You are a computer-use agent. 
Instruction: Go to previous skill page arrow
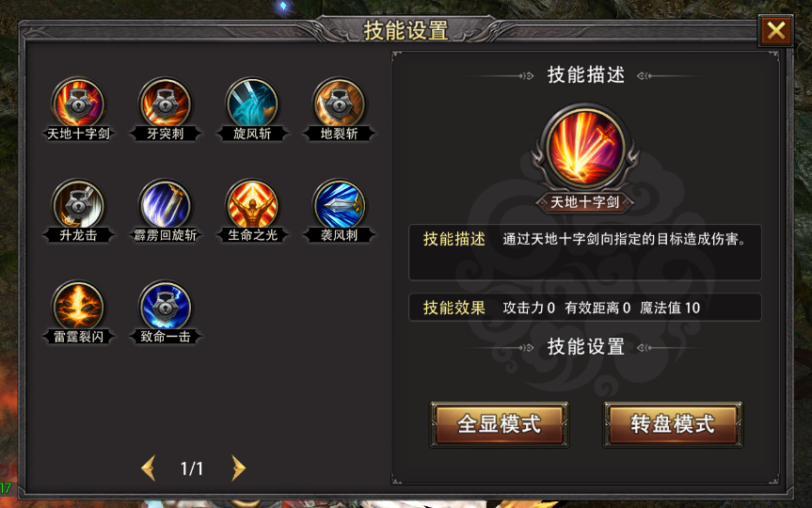coord(148,468)
